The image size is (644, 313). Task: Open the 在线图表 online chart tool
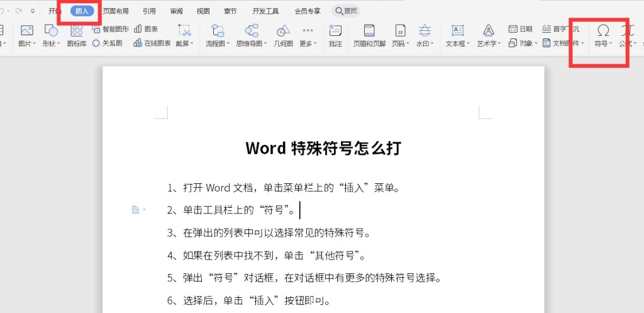pyautogui.click(x=152, y=43)
